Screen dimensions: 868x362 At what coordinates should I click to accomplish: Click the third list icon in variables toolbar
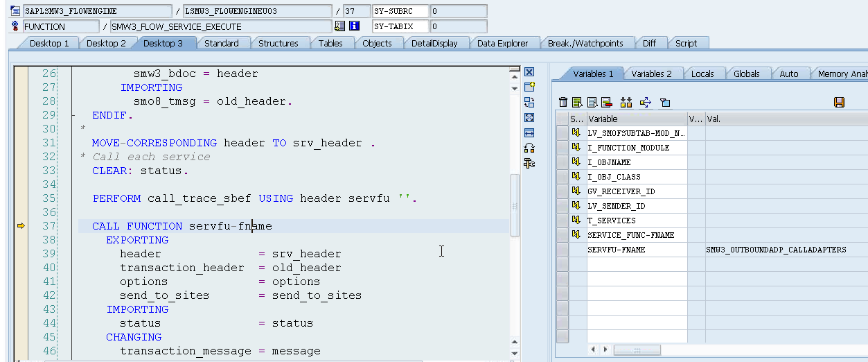592,103
